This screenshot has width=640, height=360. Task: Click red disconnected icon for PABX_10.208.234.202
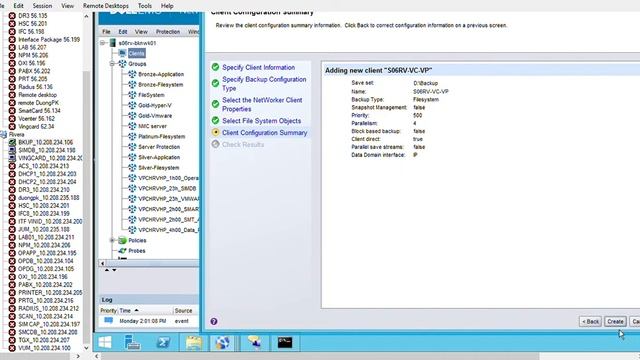pos(12,284)
